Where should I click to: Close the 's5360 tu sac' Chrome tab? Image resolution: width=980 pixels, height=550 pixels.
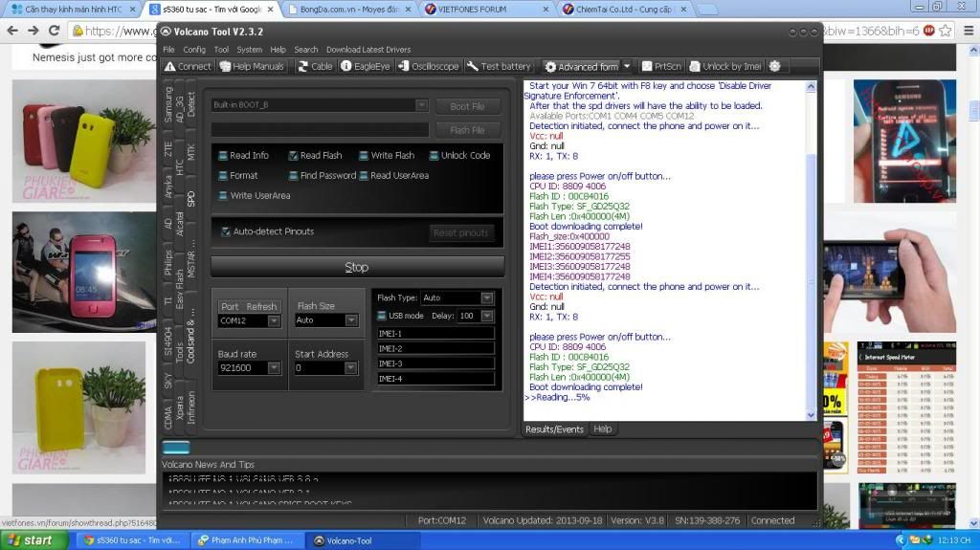(271, 10)
